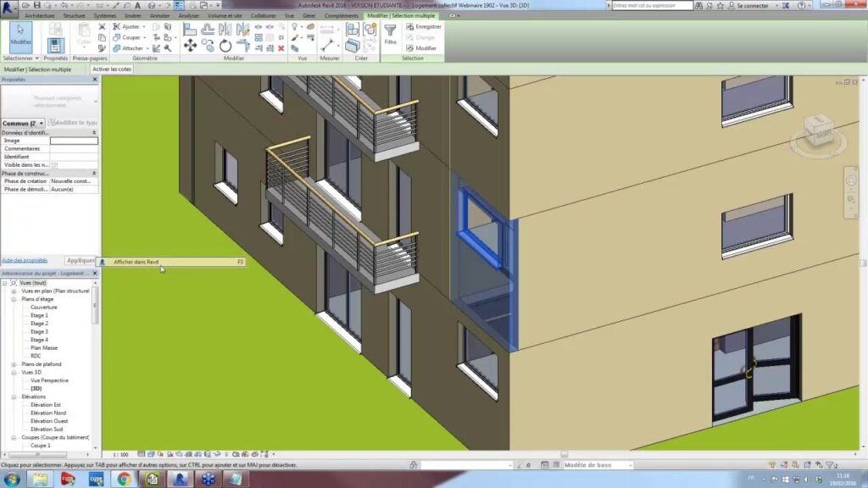
Task: Click the Image property input field
Action: [73, 141]
